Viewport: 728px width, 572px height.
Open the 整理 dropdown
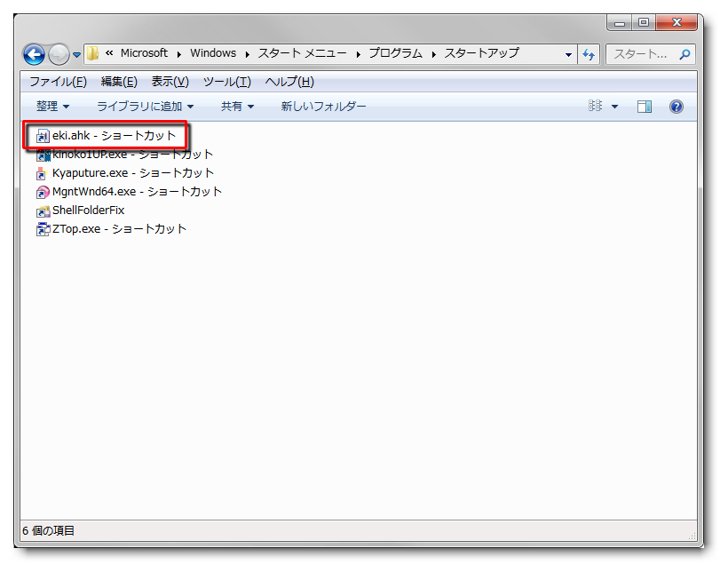pyautogui.click(x=53, y=107)
